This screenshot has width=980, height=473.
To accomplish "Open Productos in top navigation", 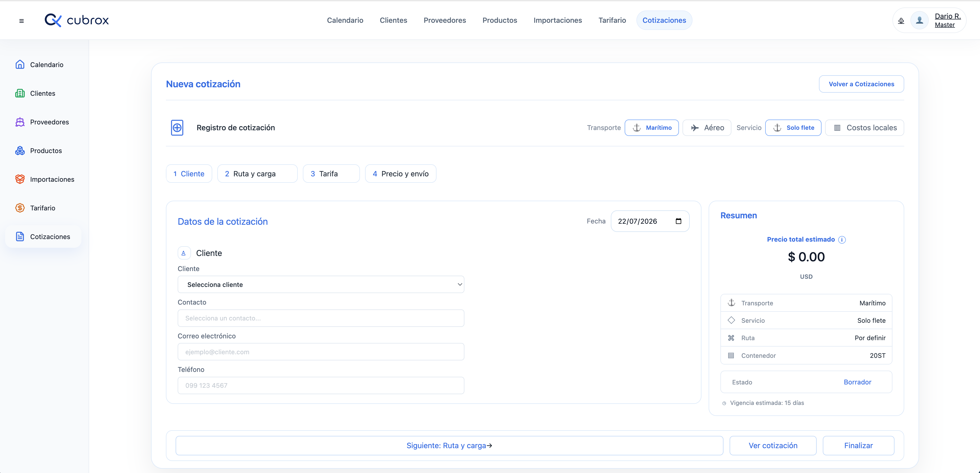I will click(499, 20).
